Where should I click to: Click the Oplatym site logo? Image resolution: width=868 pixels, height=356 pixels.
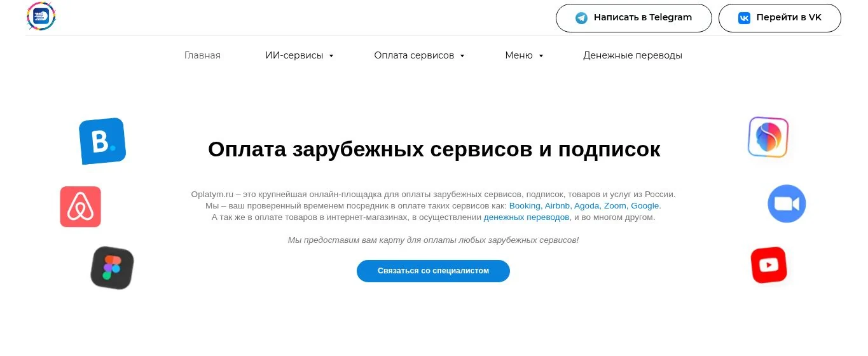[x=41, y=17]
